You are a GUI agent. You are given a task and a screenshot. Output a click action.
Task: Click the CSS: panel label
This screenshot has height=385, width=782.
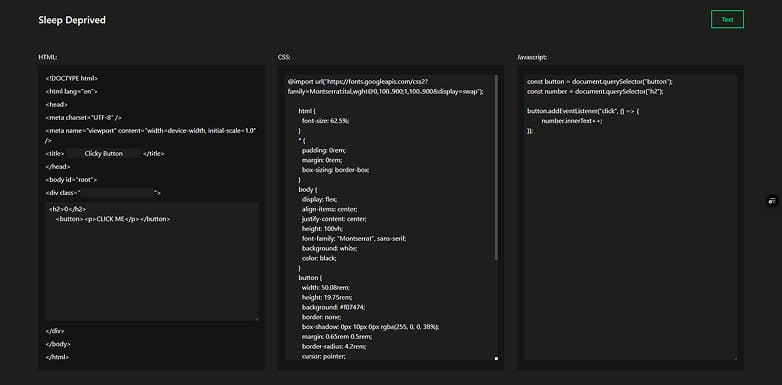tap(284, 57)
